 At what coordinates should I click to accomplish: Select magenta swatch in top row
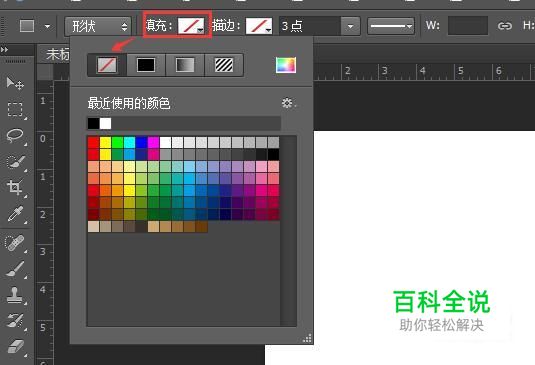153,143
